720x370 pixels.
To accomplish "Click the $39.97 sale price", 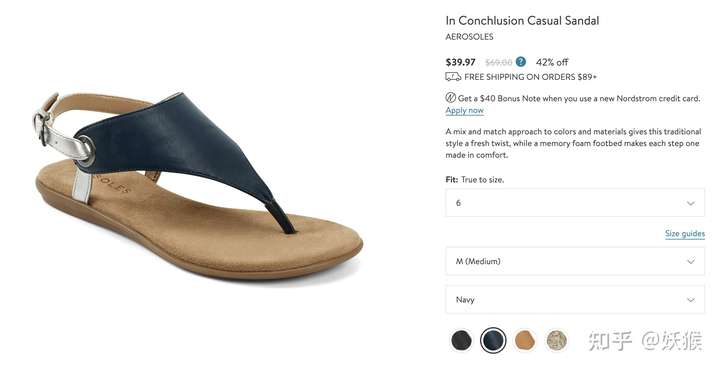I will pyautogui.click(x=461, y=62).
